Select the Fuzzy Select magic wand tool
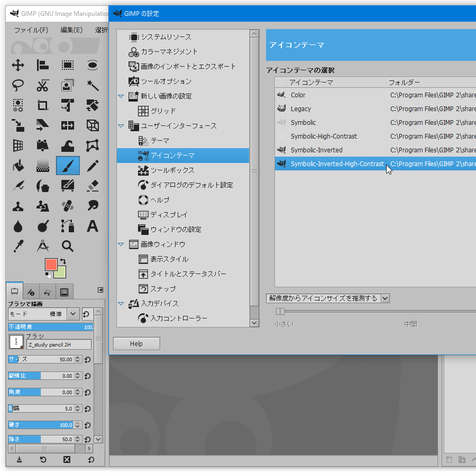The height and width of the screenshot is (473, 476). (92, 86)
